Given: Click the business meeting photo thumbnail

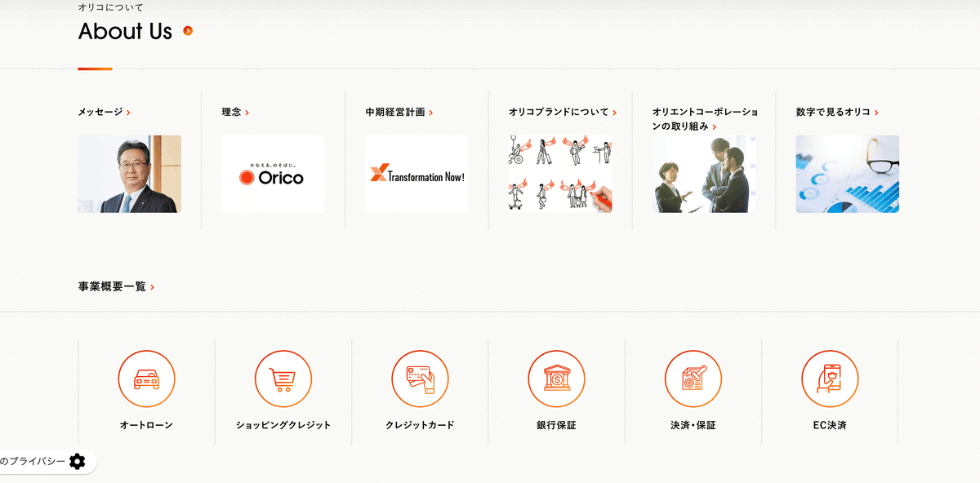Looking at the screenshot, I should pyautogui.click(x=704, y=174).
